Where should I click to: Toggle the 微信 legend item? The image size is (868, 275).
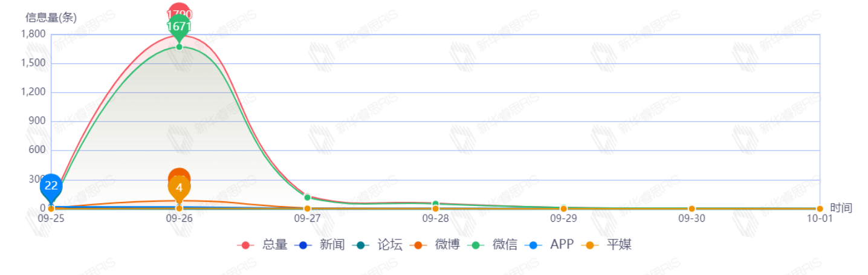(x=493, y=245)
